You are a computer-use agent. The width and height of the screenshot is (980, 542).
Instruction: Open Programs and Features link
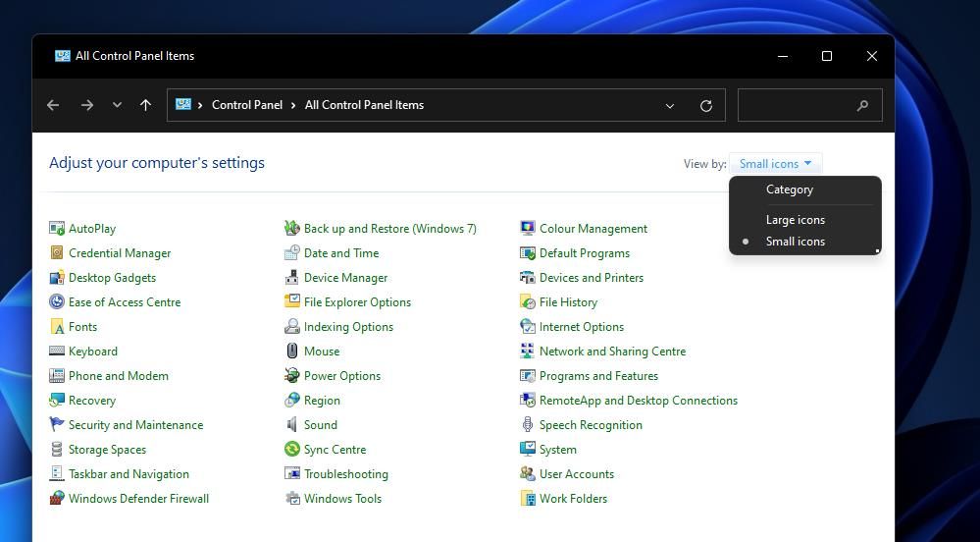(598, 375)
